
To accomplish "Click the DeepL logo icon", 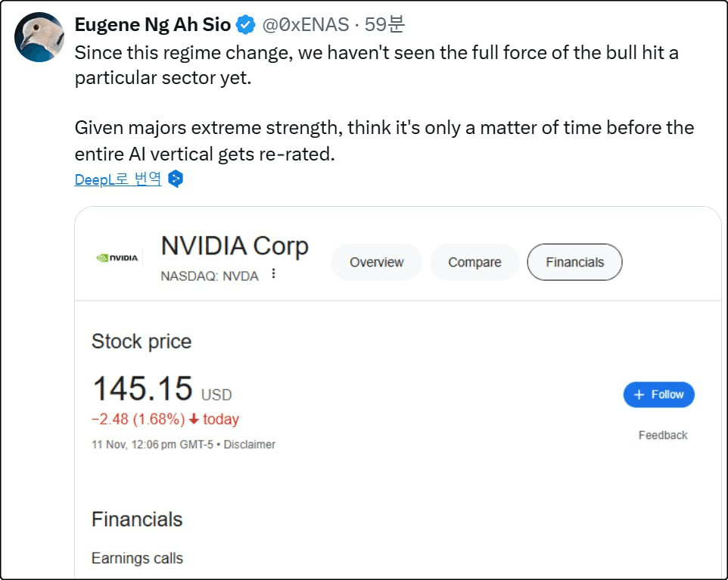I will pos(176,179).
